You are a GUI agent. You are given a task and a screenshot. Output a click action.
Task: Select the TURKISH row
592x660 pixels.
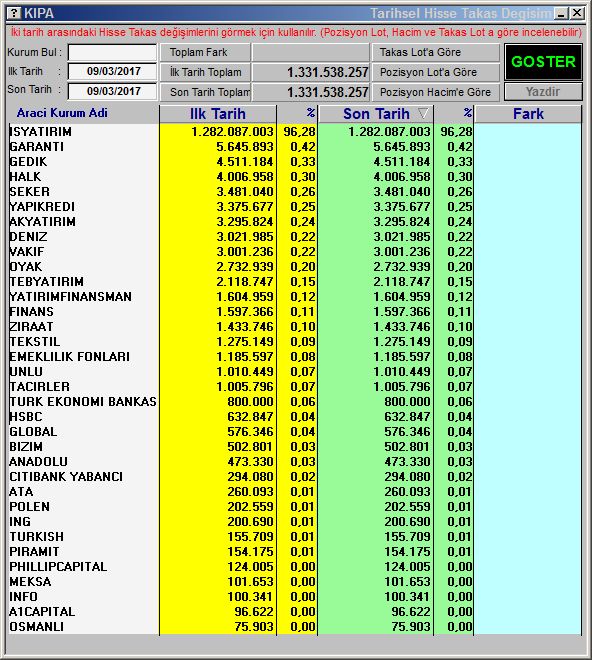tap(295, 537)
